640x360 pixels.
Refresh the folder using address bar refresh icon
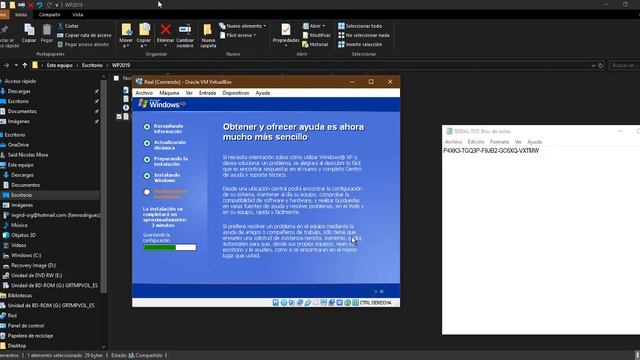pos(601,65)
